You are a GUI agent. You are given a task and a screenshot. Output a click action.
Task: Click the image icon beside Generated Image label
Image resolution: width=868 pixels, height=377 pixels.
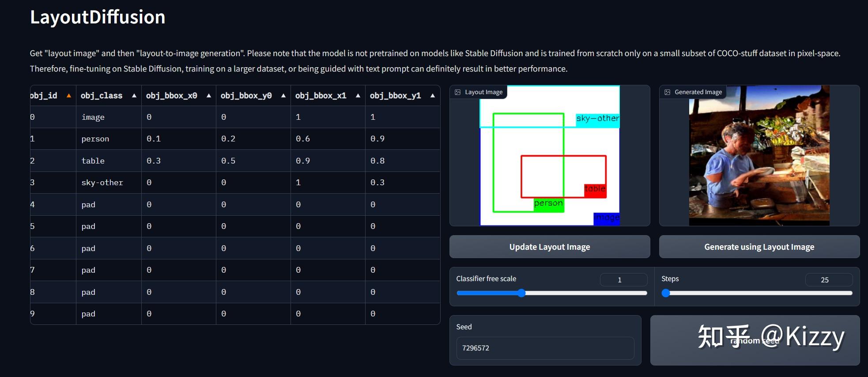[x=668, y=92]
